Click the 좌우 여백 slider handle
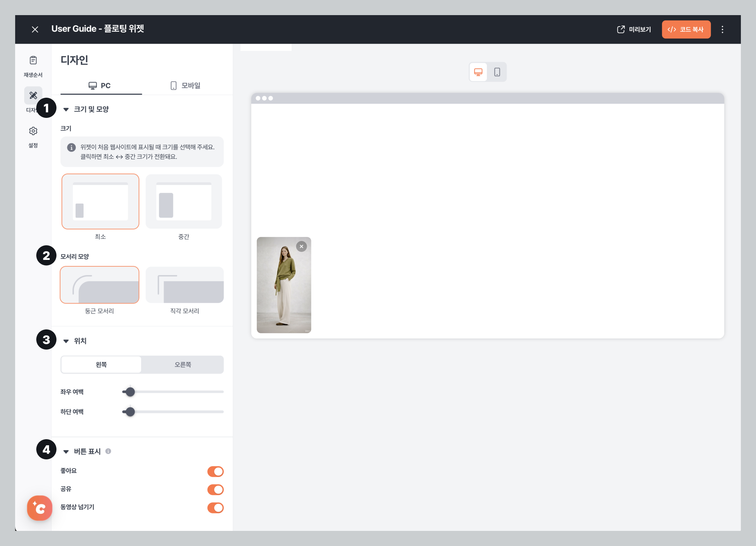Screen dimensions: 756x546 click(130, 392)
